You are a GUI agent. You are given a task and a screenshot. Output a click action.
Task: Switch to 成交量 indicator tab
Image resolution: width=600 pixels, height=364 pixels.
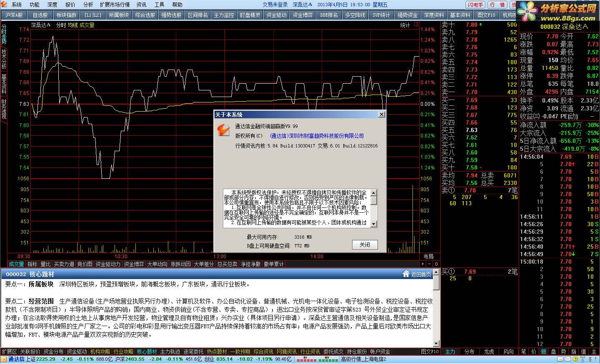click(16, 264)
